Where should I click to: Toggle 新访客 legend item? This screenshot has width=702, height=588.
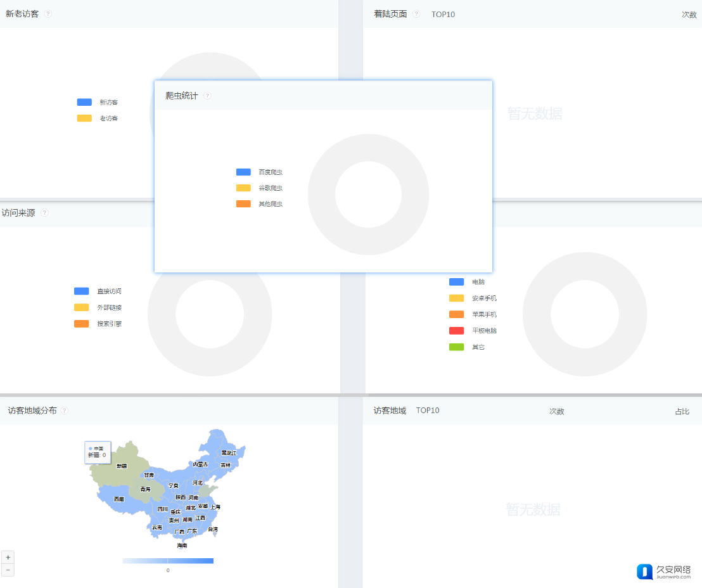(x=98, y=102)
